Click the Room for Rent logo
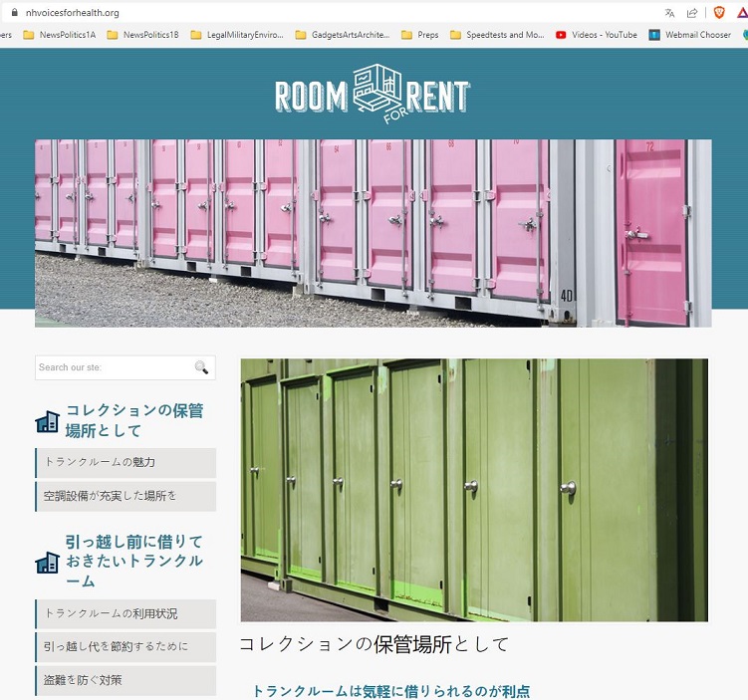This screenshot has height=700, width=748. click(373, 95)
